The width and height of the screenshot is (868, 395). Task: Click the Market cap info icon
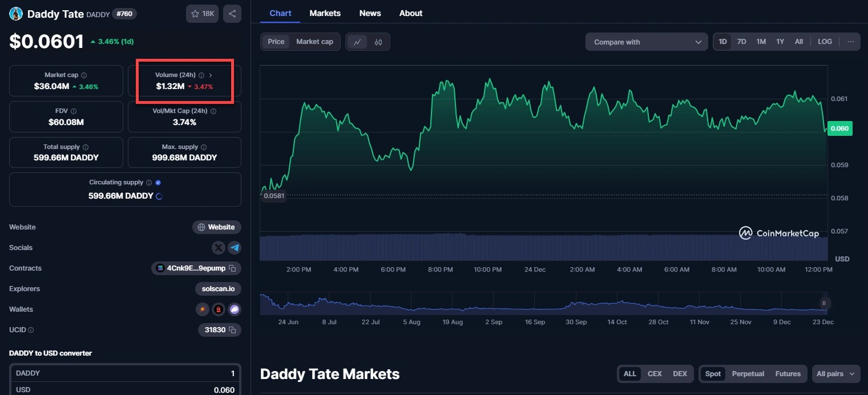(x=84, y=75)
